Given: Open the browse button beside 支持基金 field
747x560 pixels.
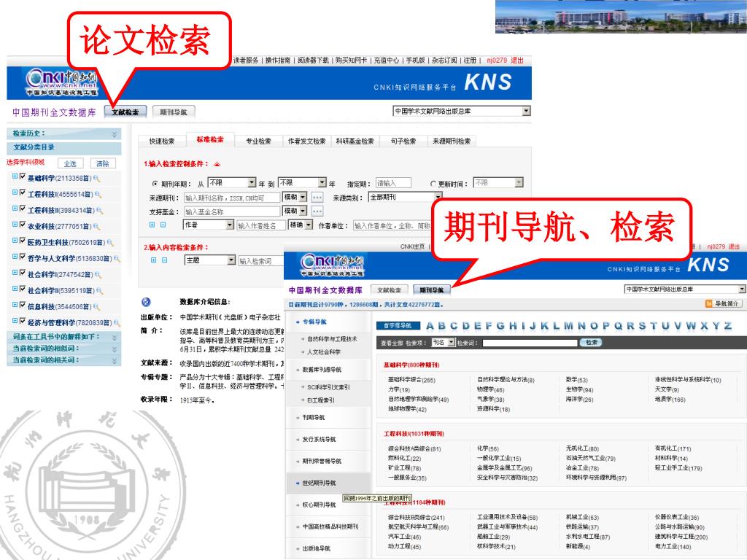Looking at the screenshot, I should tap(317, 211).
